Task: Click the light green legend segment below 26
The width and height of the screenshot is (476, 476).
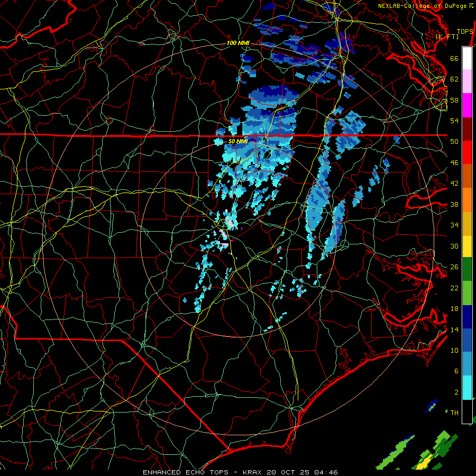Action: (467, 292)
